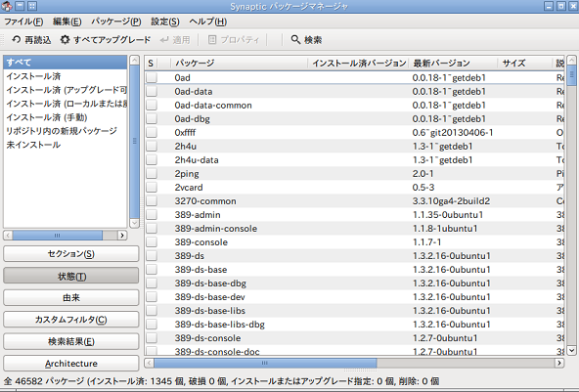
Task: Toggle status checkbox for 2vcard
Action: (152, 187)
